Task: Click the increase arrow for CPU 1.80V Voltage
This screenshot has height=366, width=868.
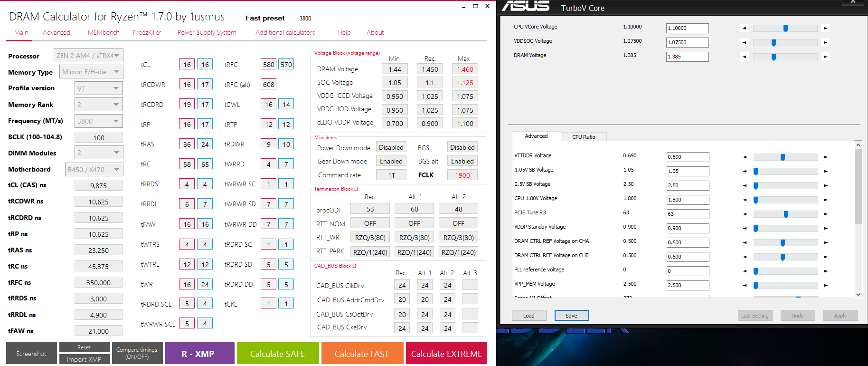Action: tap(826, 200)
